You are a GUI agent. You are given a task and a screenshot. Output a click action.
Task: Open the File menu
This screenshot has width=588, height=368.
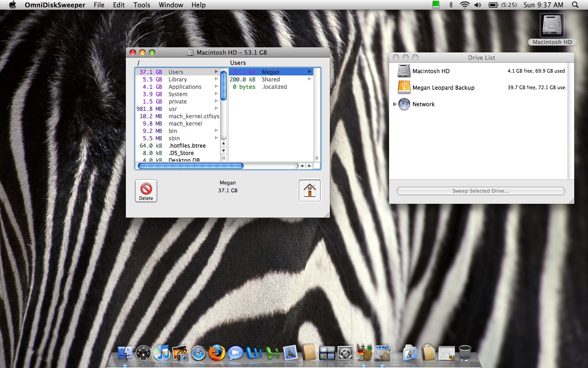[99, 5]
